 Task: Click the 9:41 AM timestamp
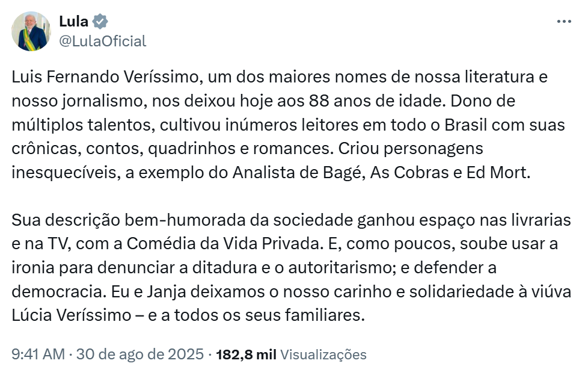[x=38, y=355]
